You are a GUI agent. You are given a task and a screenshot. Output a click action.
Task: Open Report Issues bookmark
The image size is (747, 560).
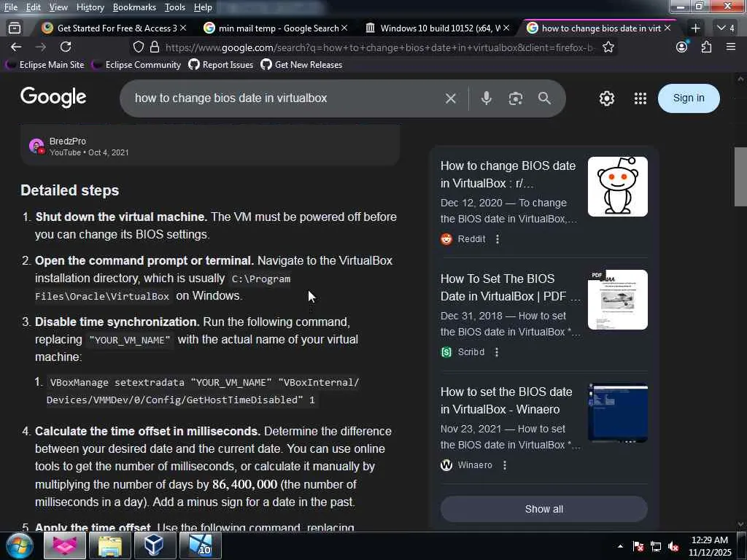click(221, 65)
